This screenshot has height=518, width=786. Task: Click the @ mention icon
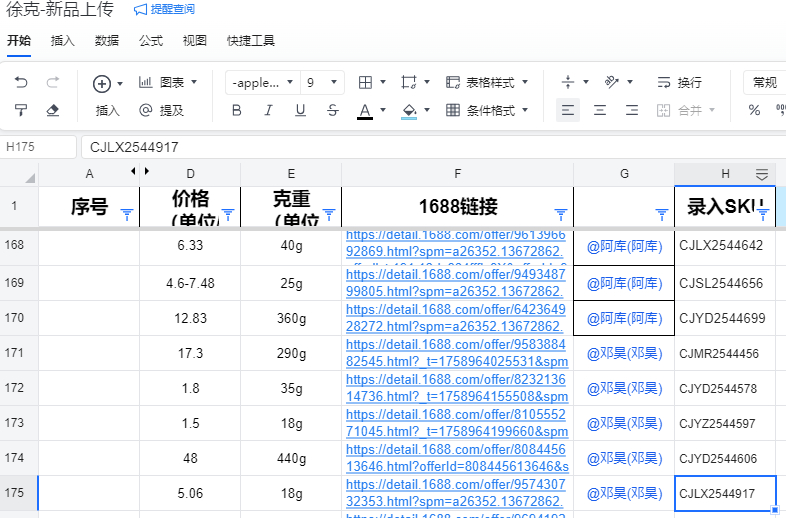[x=146, y=110]
